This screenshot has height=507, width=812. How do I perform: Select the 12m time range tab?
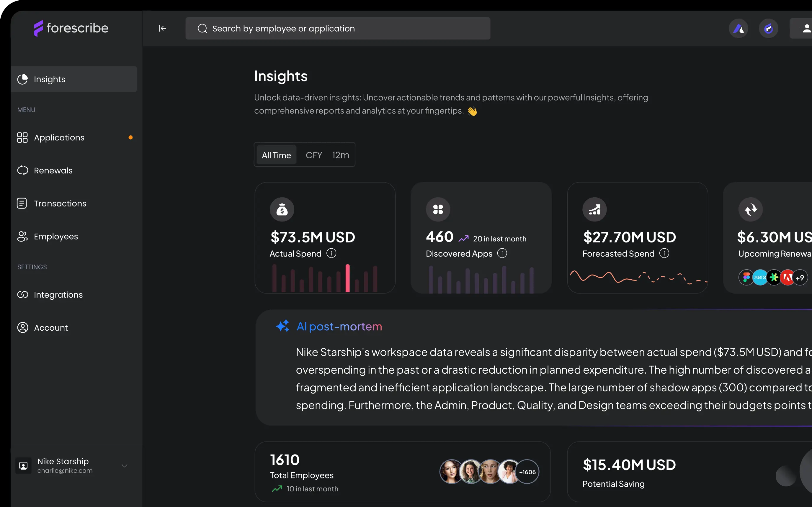(x=340, y=155)
